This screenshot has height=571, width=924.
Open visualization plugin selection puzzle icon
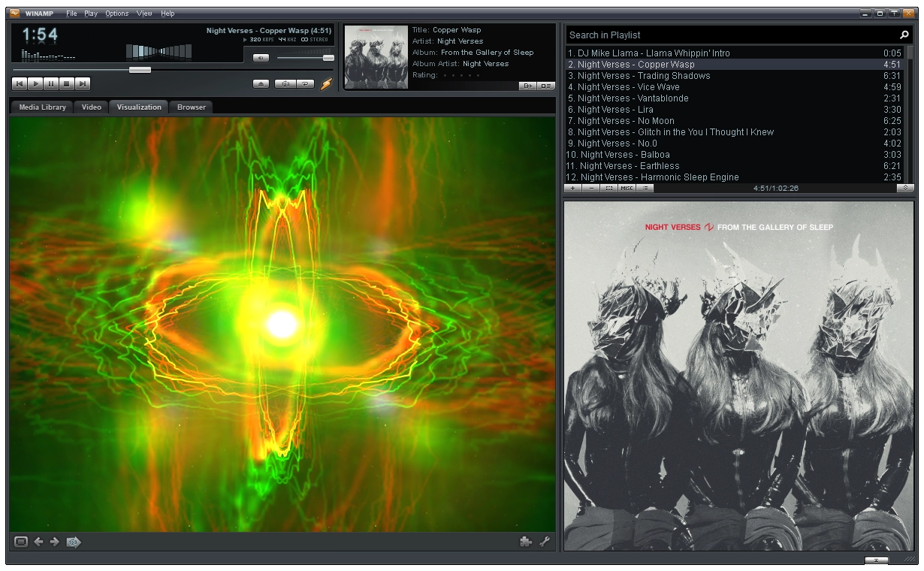526,541
